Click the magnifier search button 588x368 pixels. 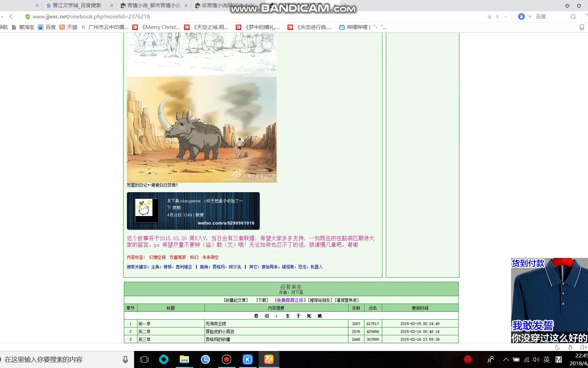(573, 17)
